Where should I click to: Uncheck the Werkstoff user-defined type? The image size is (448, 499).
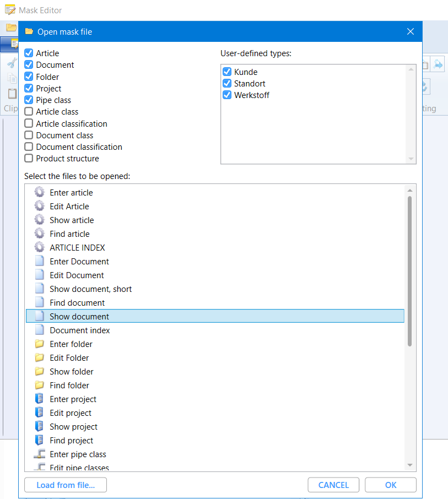226,95
